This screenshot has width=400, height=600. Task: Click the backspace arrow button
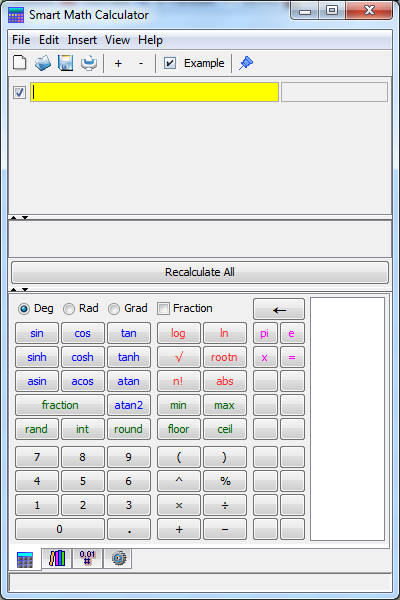[x=279, y=309]
